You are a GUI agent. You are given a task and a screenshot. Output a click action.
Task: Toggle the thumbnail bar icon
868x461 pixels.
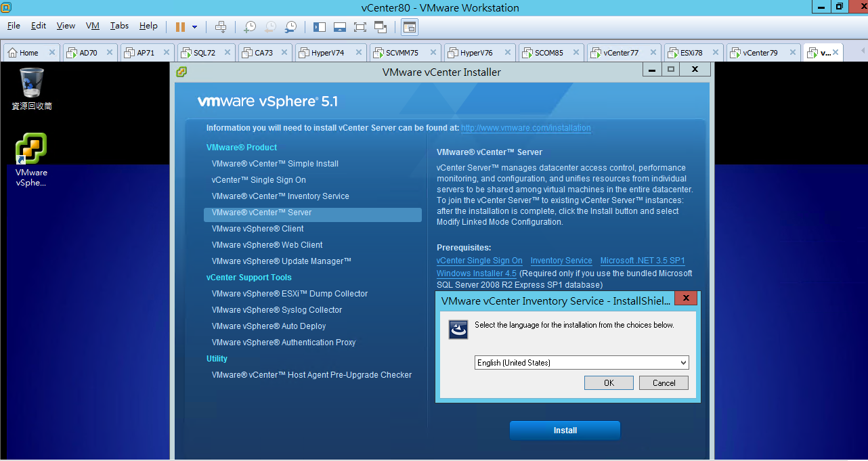pos(340,27)
